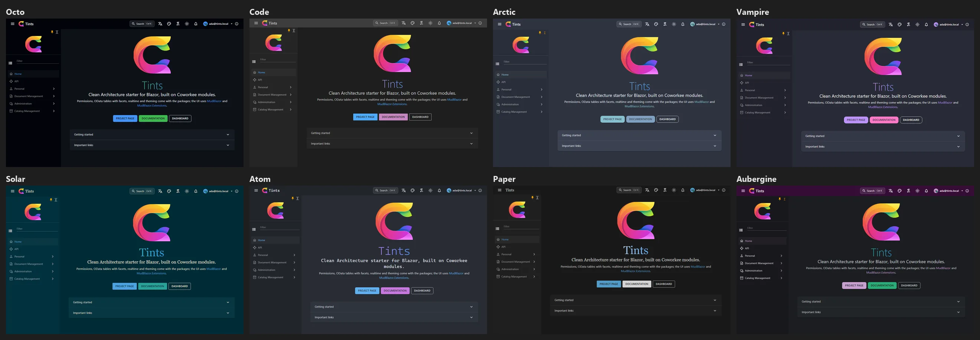Click the translate icon in Paper panel header
The width and height of the screenshot is (980, 340).
647,190
